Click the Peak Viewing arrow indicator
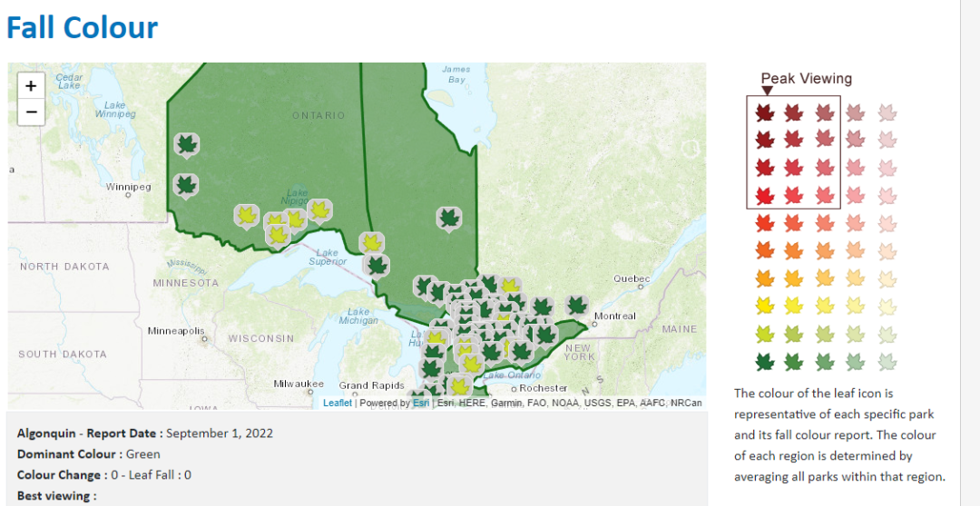 [x=767, y=91]
